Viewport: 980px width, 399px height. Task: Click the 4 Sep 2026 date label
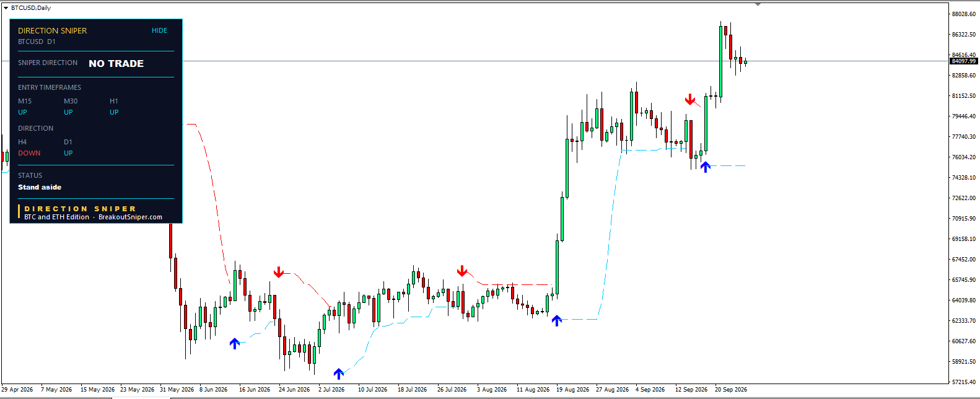tap(650, 390)
